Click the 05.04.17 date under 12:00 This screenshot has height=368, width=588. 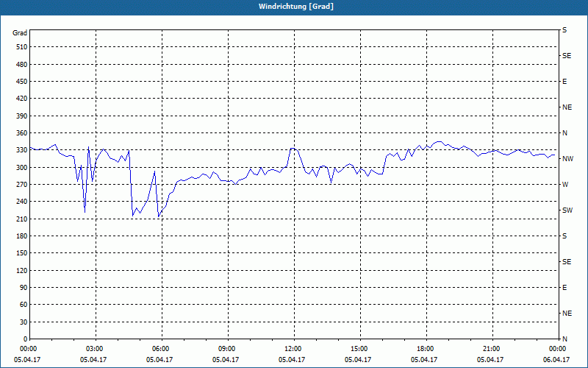click(292, 359)
